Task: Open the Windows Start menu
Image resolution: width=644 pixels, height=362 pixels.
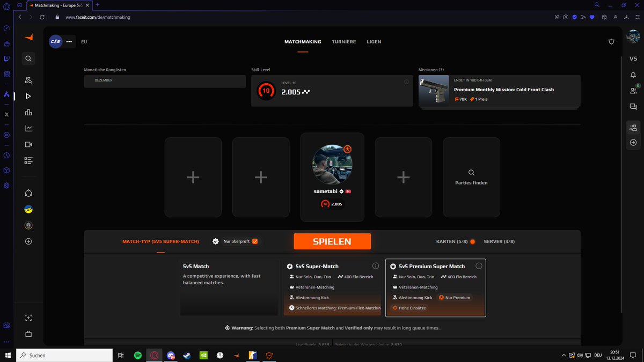Action: coord(8,355)
